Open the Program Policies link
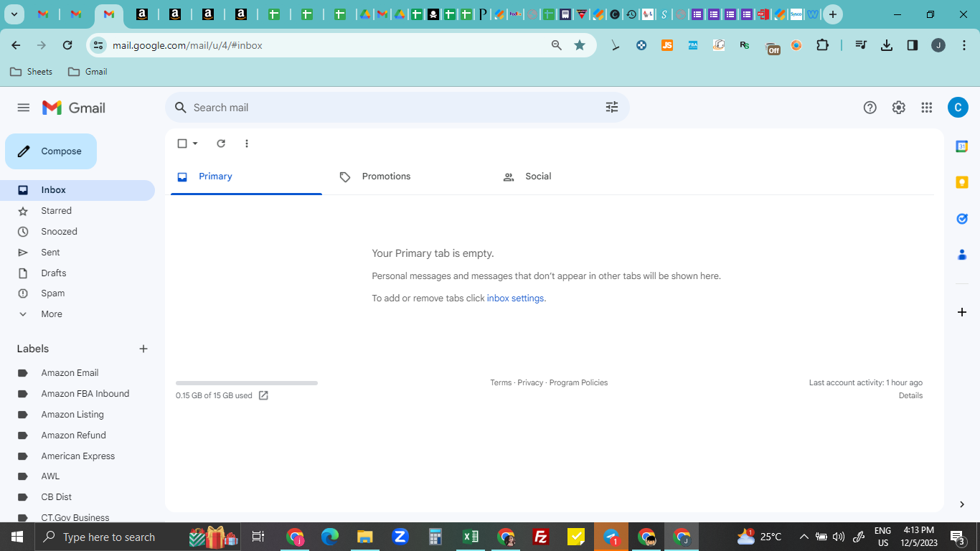980x551 pixels. [578, 382]
